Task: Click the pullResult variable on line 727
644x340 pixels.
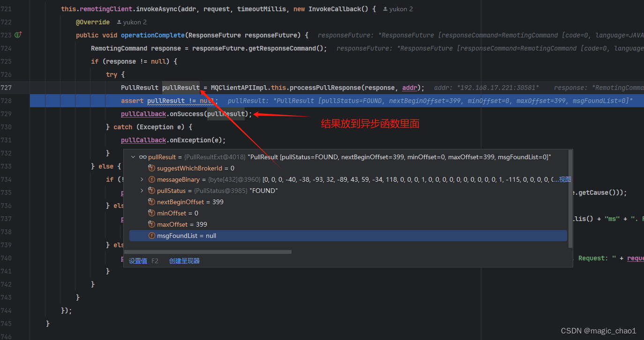Action: coord(181,88)
